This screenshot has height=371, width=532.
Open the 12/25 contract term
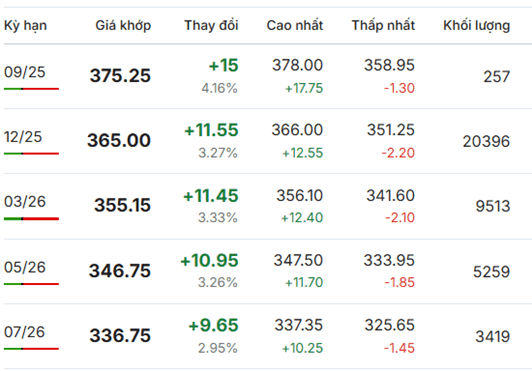point(23,137)
